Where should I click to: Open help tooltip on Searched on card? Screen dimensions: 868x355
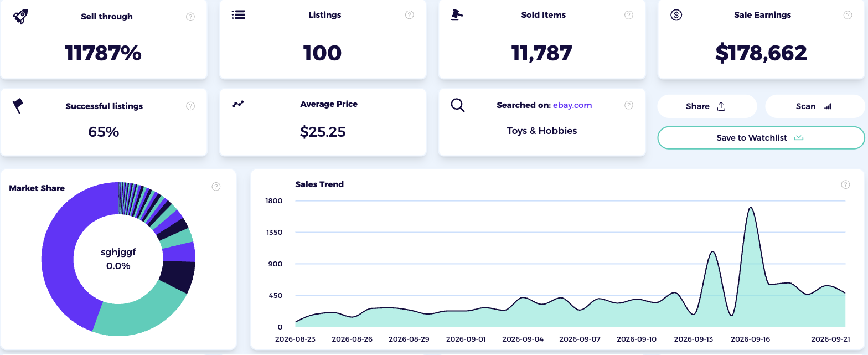pos(629,105)
